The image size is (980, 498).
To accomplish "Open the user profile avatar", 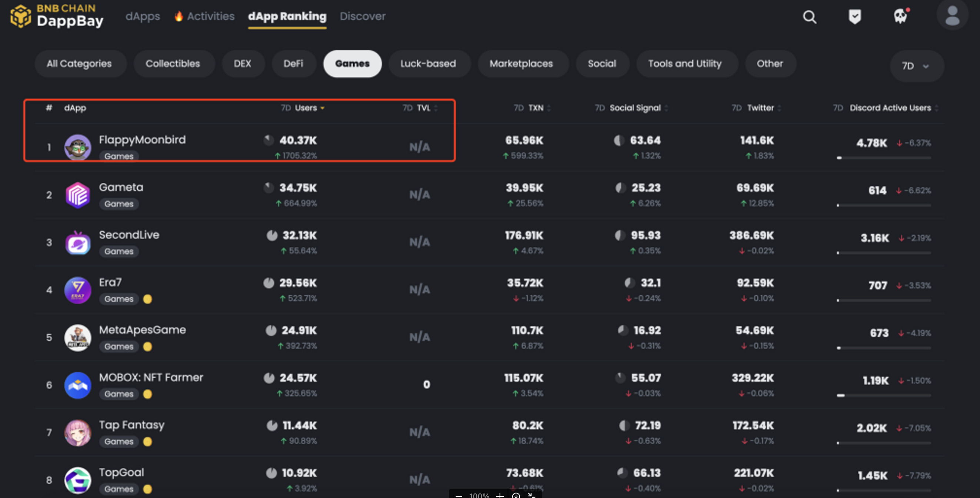I will [952, 16].
